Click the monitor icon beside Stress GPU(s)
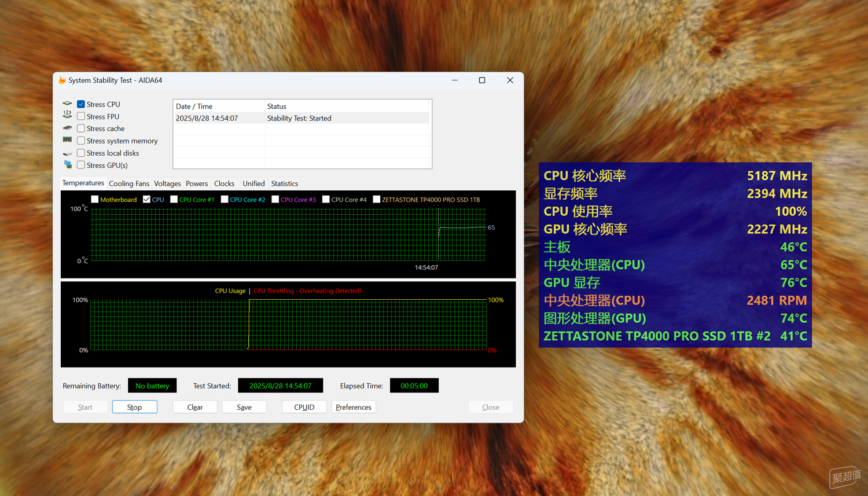The height and width of the screenshot is (496, 868). coord(67,165)
